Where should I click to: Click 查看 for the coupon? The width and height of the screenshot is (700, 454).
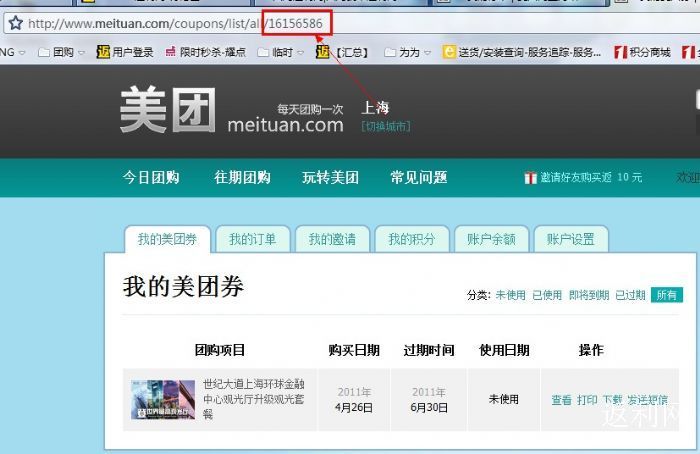click(562, 400)
